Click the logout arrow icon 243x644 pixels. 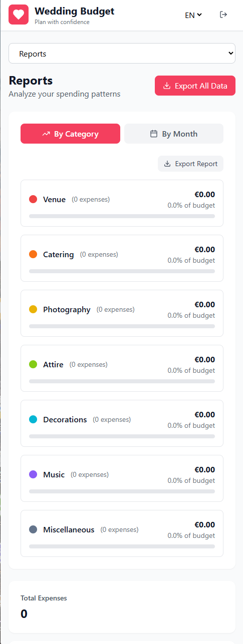tap(223, 15)
